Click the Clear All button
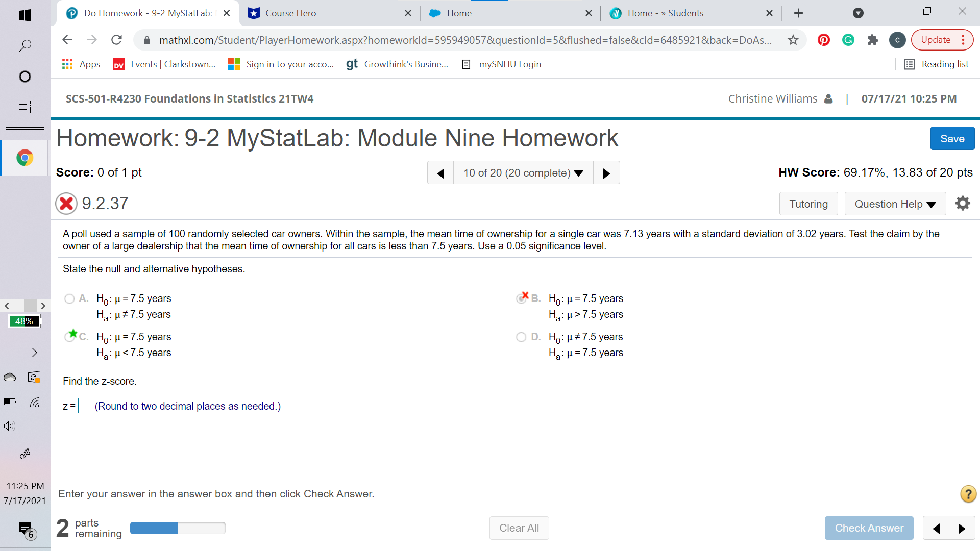Viewport: 980px width, 551px height. tap(519, 528)
